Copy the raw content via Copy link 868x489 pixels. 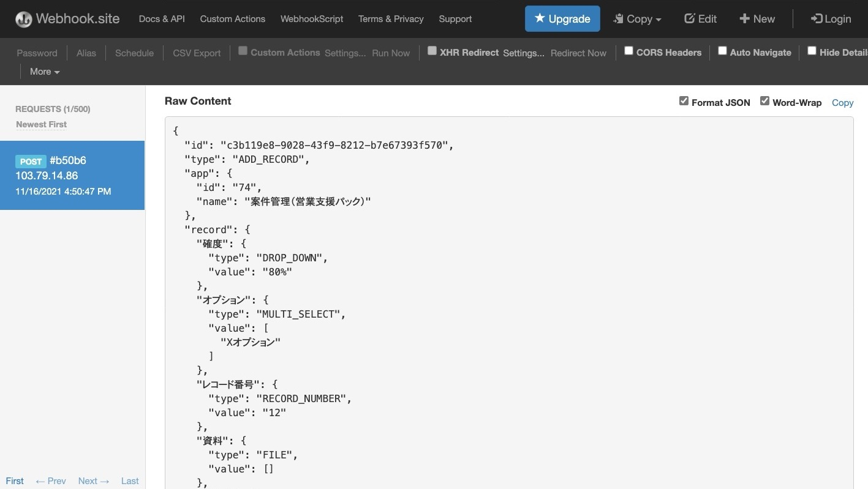point(842,103)
